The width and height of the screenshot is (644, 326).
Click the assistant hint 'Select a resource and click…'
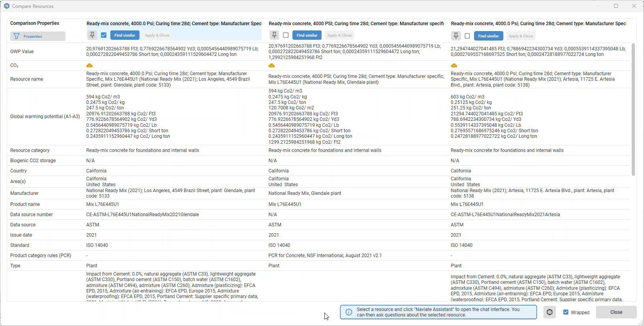pyautogui.click(x=438, y=312)
